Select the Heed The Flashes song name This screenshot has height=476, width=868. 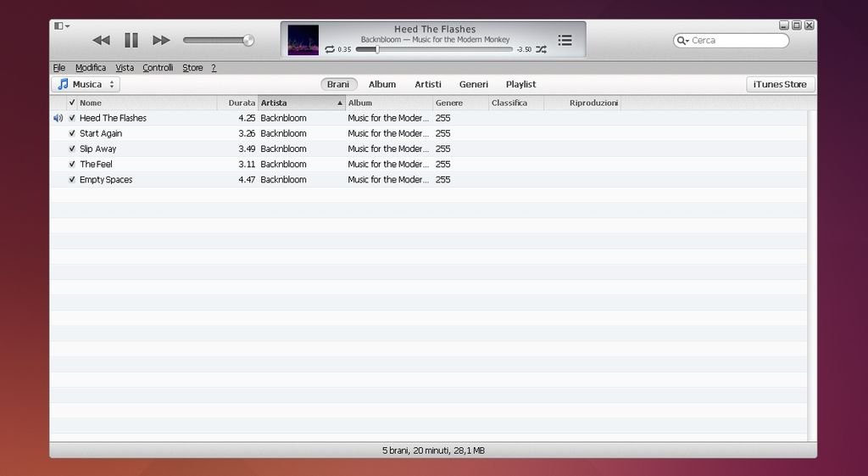pos(113,118)
